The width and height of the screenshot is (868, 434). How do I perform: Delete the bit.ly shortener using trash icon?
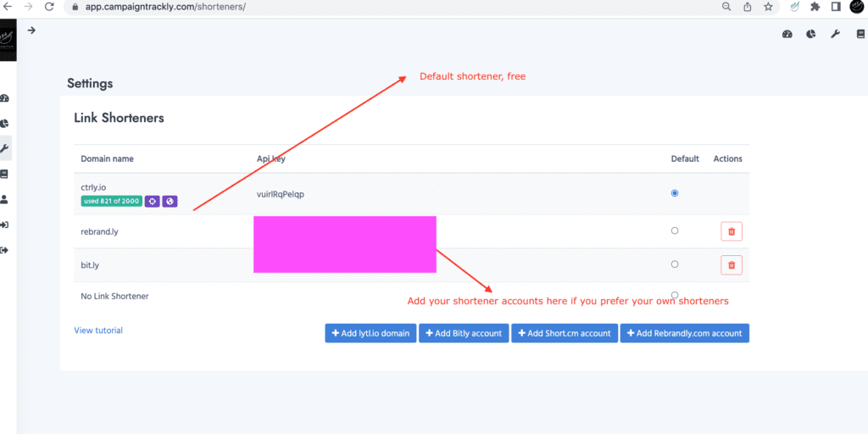[732, 265]
